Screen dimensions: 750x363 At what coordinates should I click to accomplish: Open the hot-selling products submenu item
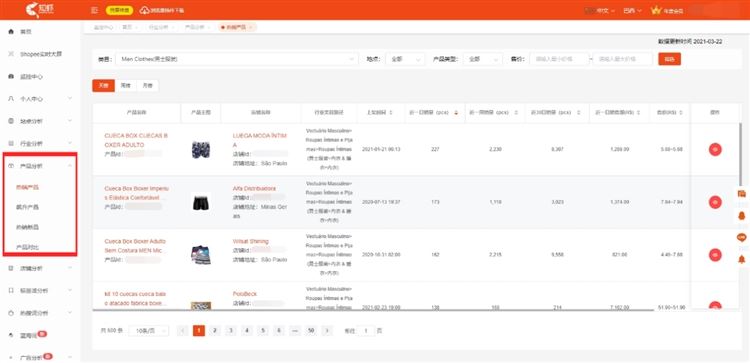click(27, 187)
